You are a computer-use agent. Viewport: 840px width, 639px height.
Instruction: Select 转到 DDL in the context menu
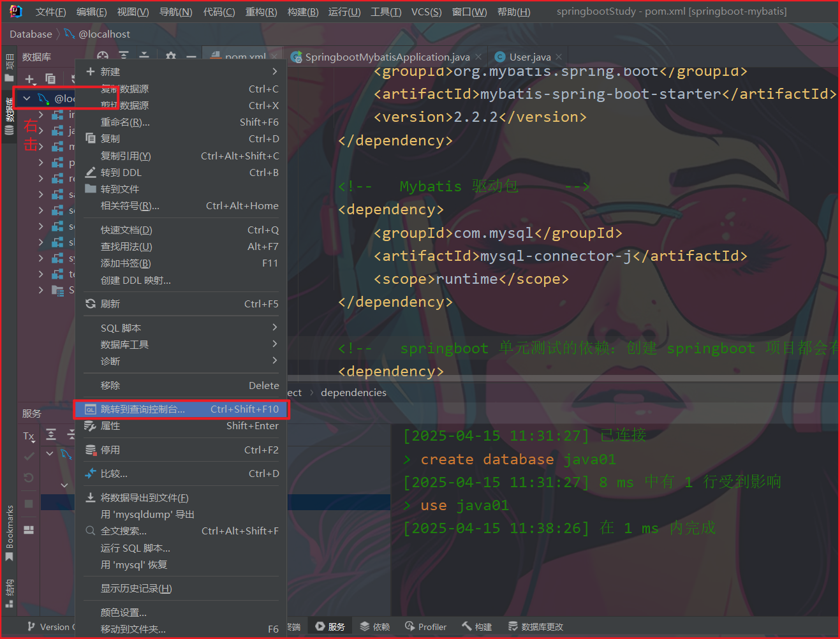[181, 173]
